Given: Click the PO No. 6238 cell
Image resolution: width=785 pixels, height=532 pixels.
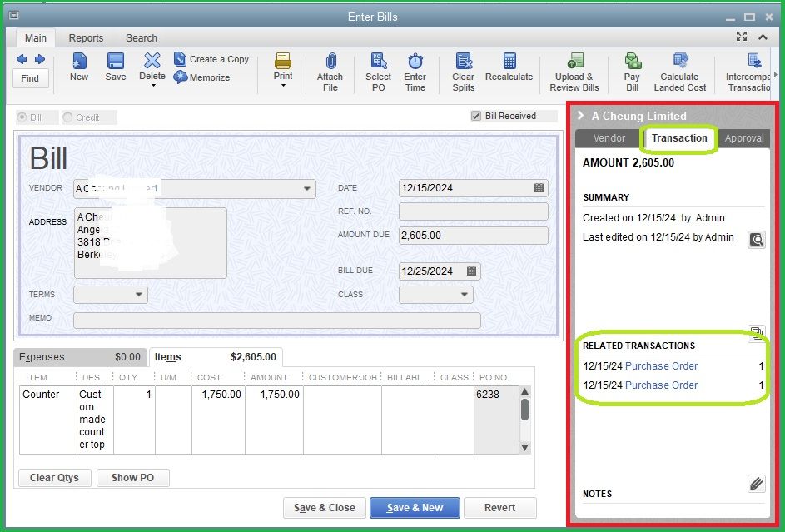Looking at the screenshot, I should pos(495,420).
